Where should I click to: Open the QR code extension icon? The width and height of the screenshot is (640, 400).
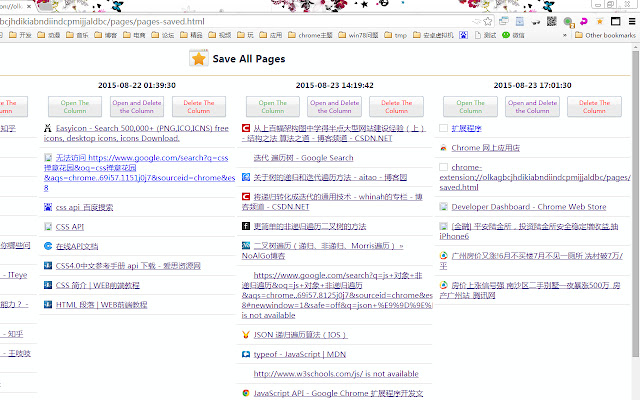pyautogui.click(x=551, y=21)
